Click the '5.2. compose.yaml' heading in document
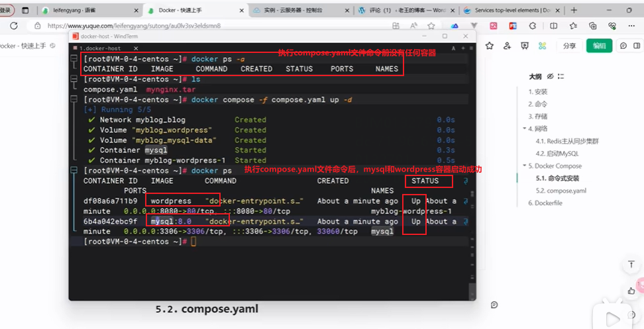The height and width of the screenshot is (329, 644). [x=207, y=309]
